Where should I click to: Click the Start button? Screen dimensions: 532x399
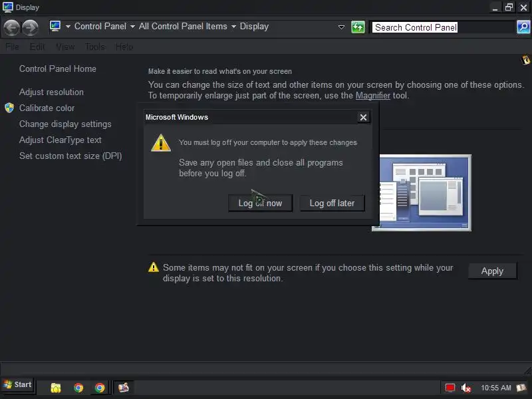tap(17, 385)
